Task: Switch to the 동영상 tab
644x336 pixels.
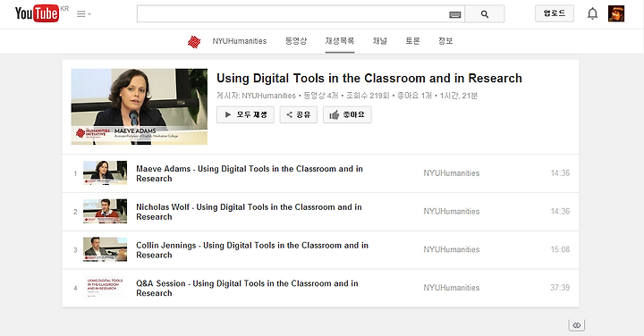Action: tap(296, 41)
